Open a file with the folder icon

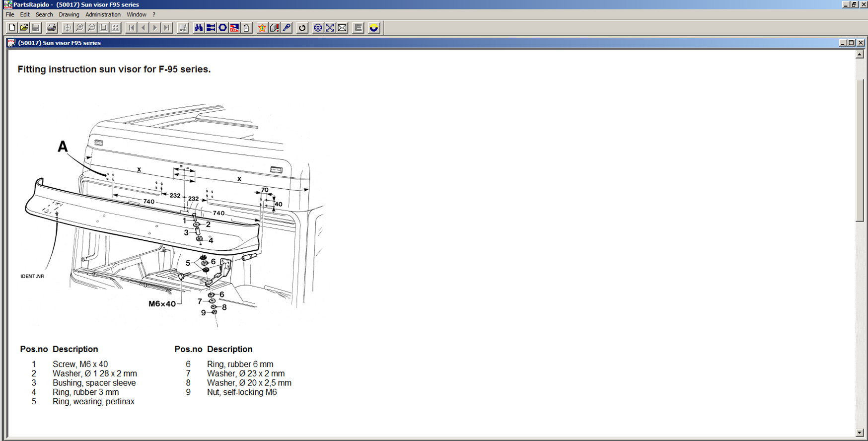(x=24, y=28)
